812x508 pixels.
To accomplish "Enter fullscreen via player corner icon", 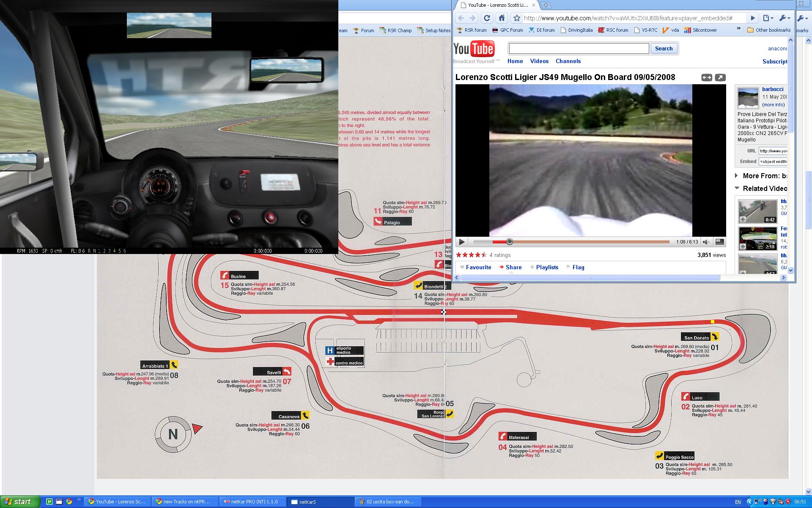I will (x=719, y=242).
